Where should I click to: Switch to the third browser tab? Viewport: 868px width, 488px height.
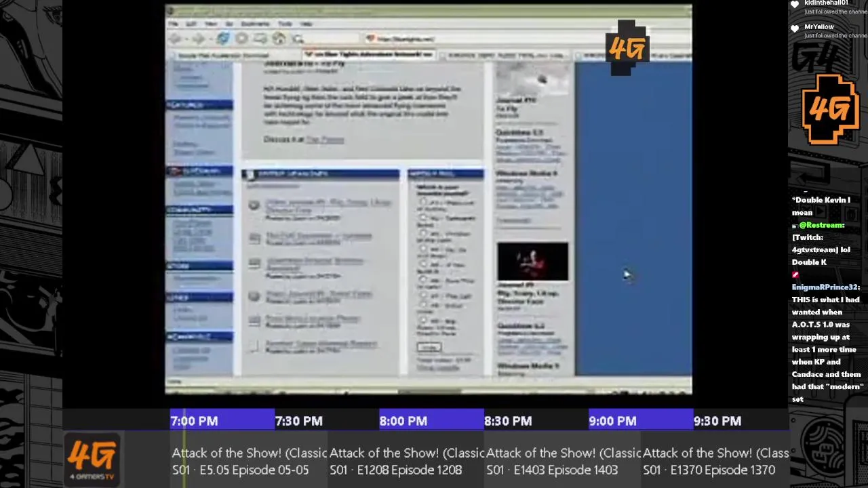(505, 56)
